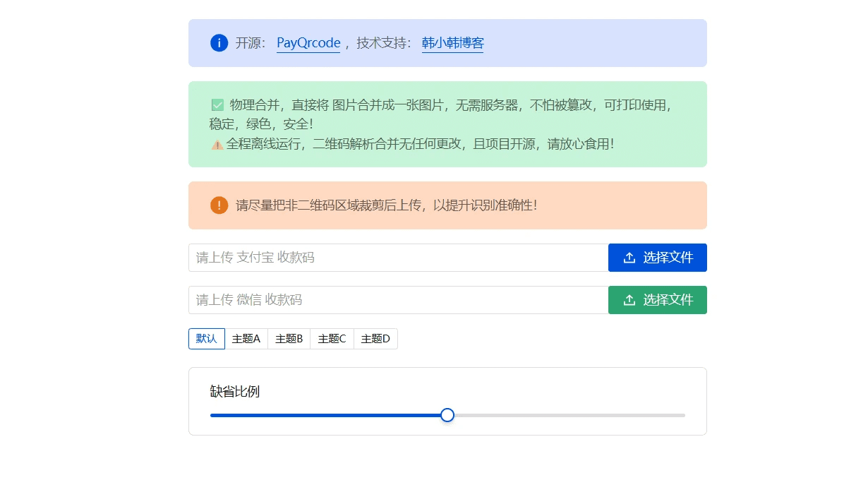Open the PayQrcode open-source link
868x492 pixels.
coord(308,43)
